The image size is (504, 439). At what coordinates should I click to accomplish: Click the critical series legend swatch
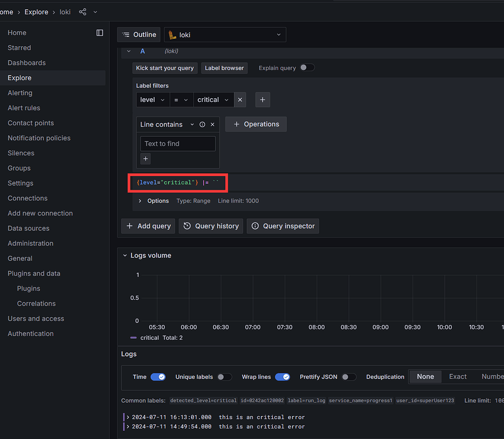(x=134, y=338)
